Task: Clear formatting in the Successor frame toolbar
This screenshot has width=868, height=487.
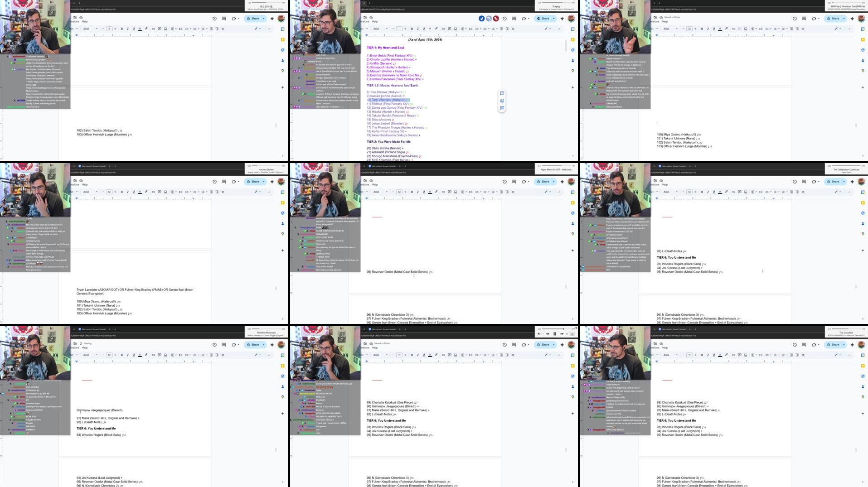Action: pyautogui.click(x=803, y=355)
